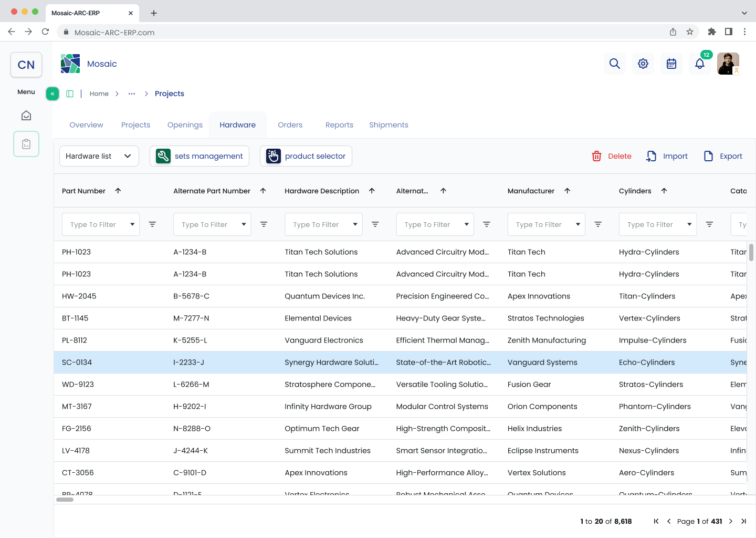
Task: Open Alternate Part Number filter dropdown
Action: tap(212, 224)
